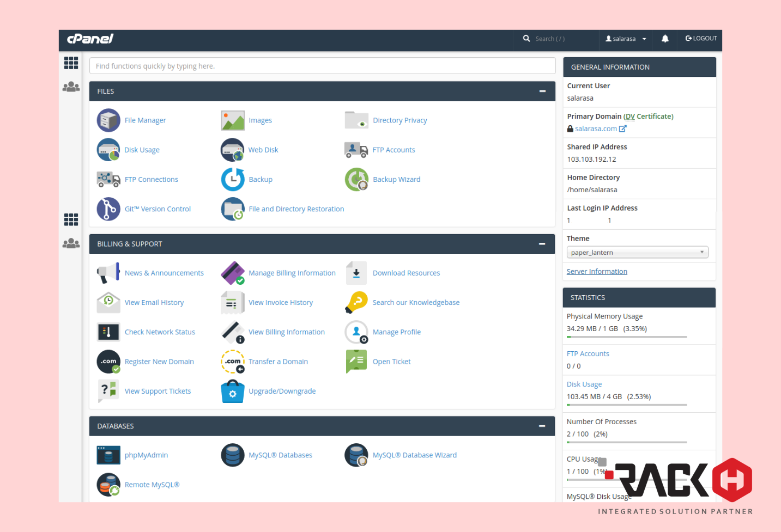This screenshot has height=532, width=781.
Task: Click File and Directory Restoration icon
Action: 233,209
